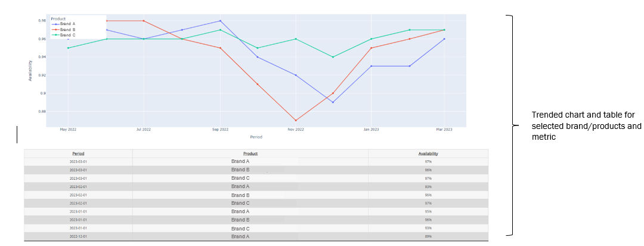This screenshot has width=644, height=246.
Task: Sort by Availability column header
Action: click(428, 153)
